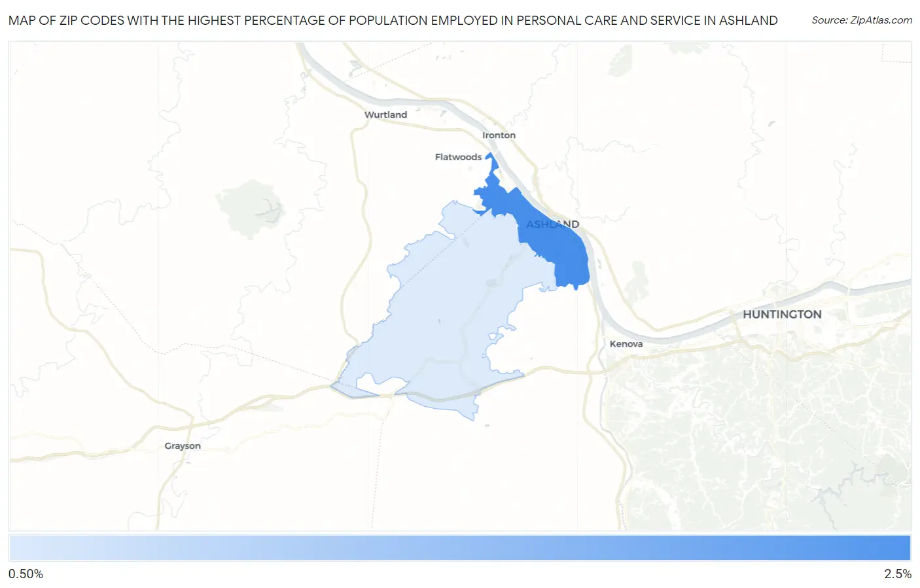Image resolution: width=920 pixels, height=588 pixels.
Task: Click the Source: ZipAtlas.com attribution
Action: [862, 20]
